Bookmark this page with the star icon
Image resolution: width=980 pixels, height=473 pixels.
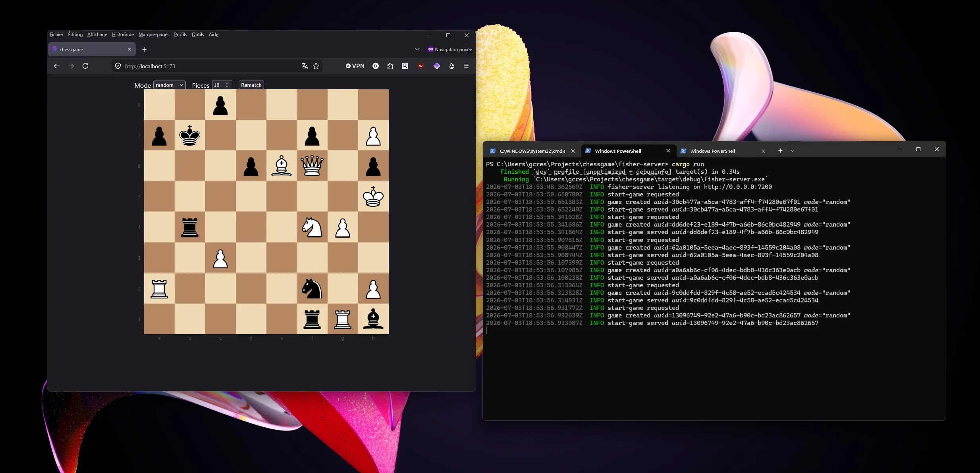(316, 66)
